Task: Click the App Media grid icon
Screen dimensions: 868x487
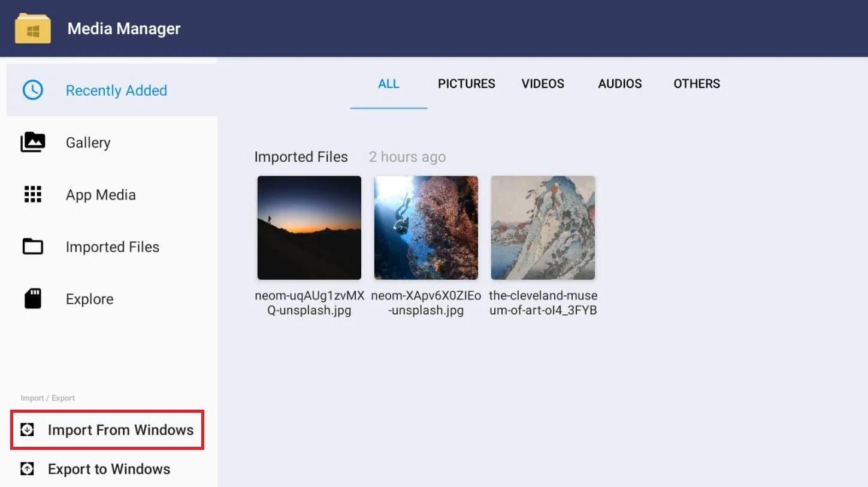Action: pos(33,194)
